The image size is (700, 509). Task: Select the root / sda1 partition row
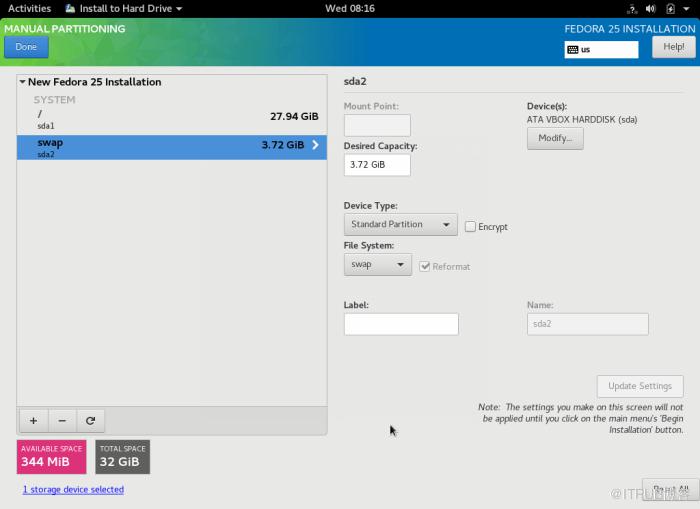click(x=172, y=119)
